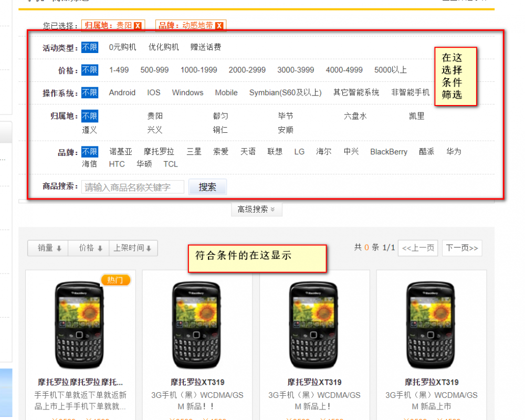525x420 pixels.
Task: Open product title 摩托罗拉摩托罗拉摩托...
Action: click(80, 382)
